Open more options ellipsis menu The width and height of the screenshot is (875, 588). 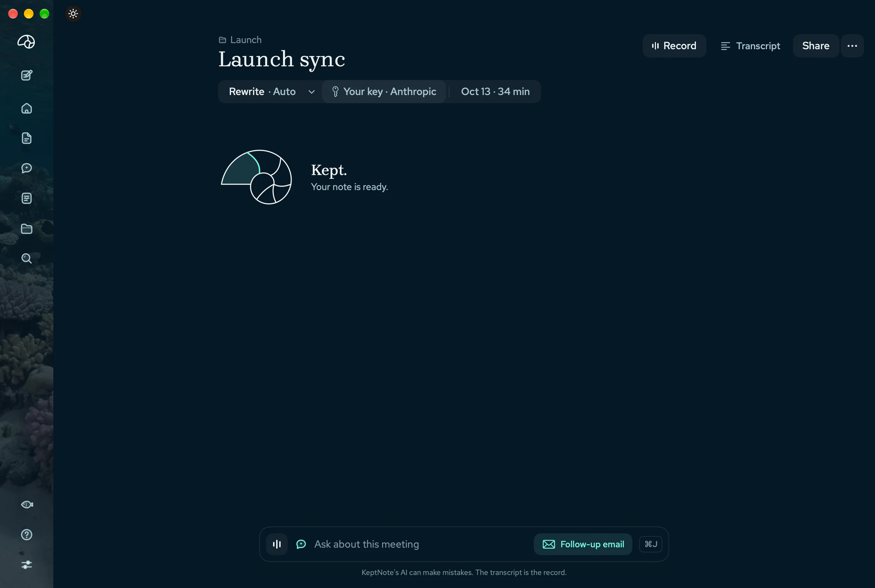(852, 46)
